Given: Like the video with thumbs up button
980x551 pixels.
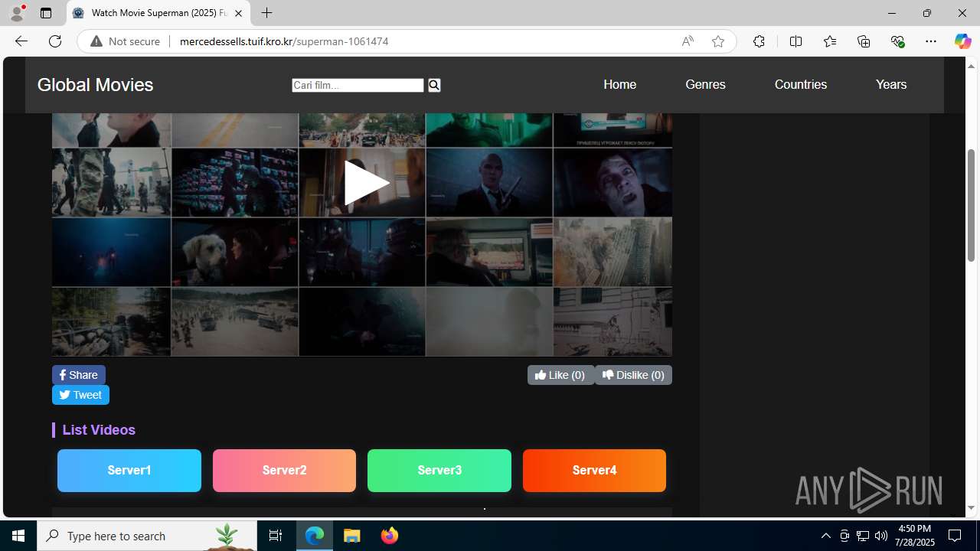Looking at the screenshot, I should [560, 375].
